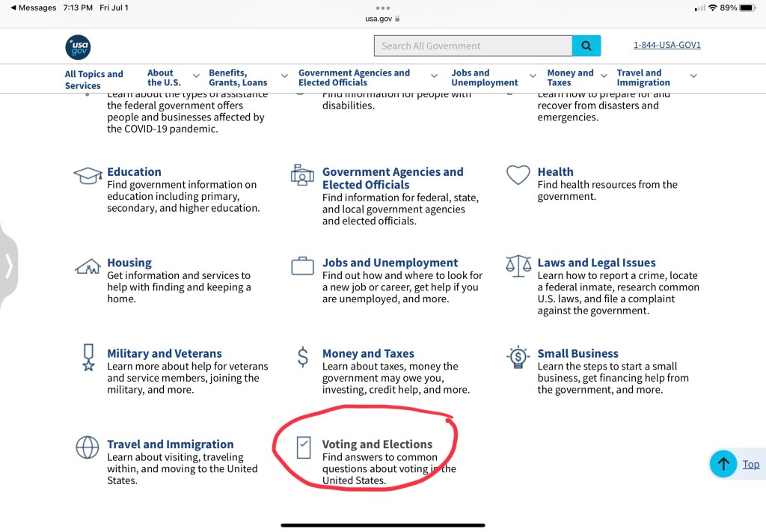Tap the globe Travel and Immigration icon

[x=88, y=447]
